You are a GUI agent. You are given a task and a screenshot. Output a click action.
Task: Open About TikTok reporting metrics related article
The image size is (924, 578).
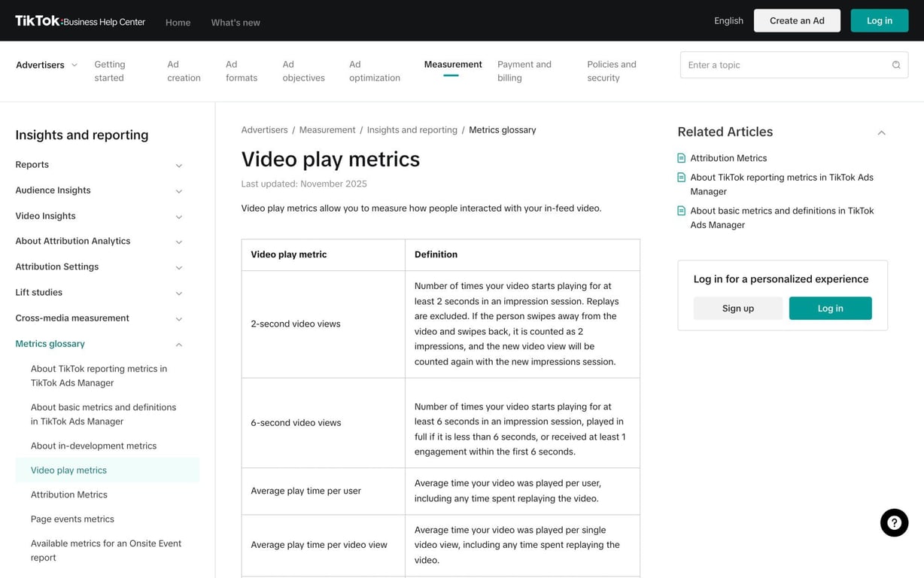(x=782, y=184)
